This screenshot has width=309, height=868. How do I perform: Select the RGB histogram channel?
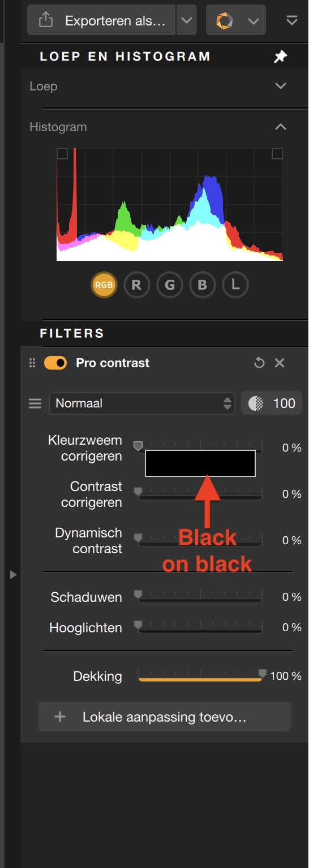point(104,285)
